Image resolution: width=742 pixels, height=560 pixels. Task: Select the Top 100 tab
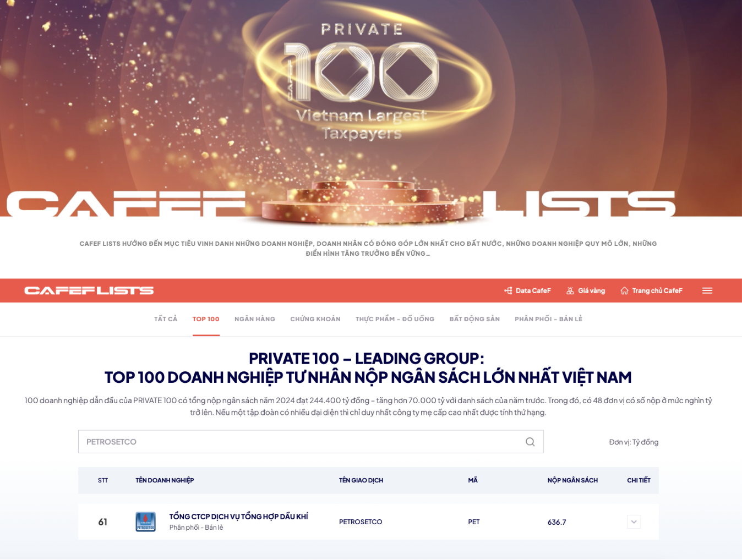pyautogui.click(x=206, y=319)
